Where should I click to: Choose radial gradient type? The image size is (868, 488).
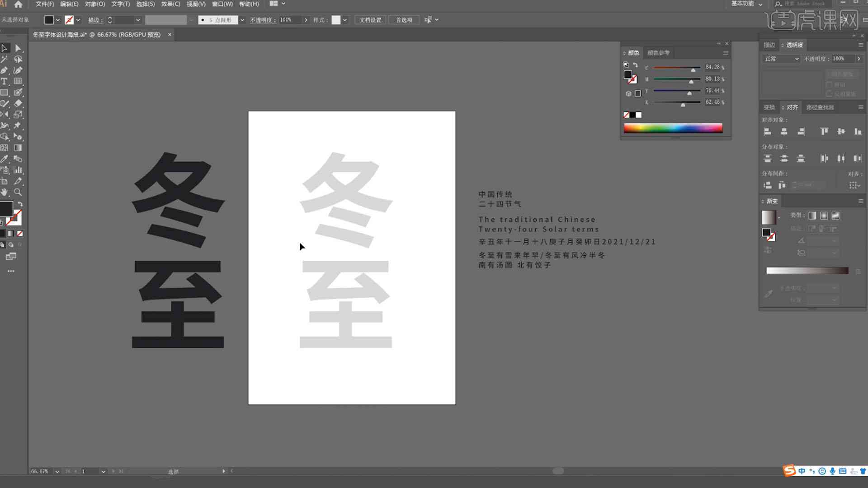pos(824,216)
